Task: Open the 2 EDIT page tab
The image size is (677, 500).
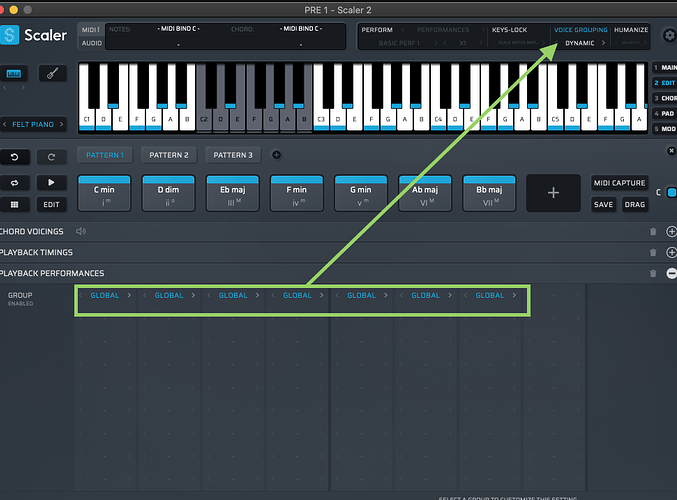Action: tap(664, 83)
